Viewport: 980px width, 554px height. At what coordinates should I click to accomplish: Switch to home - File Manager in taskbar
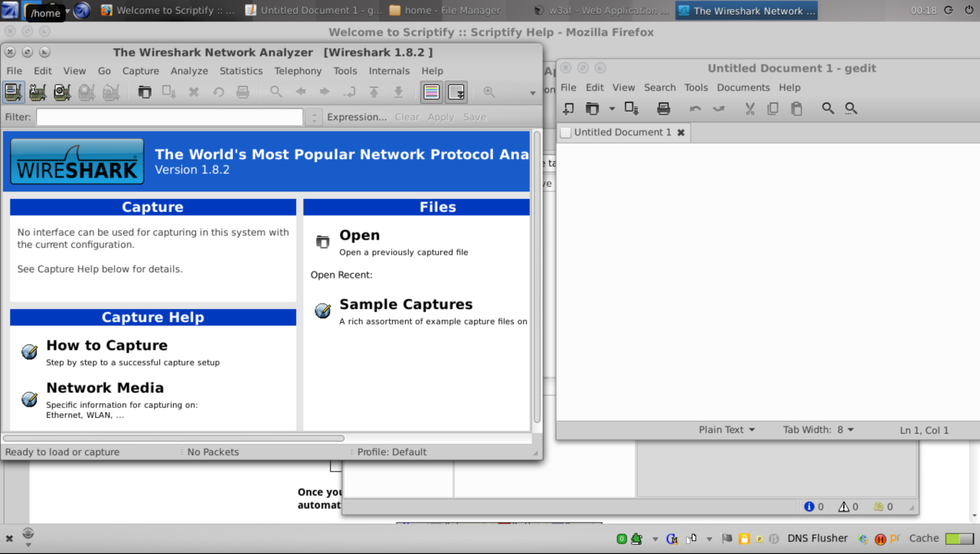pos(444,11)
